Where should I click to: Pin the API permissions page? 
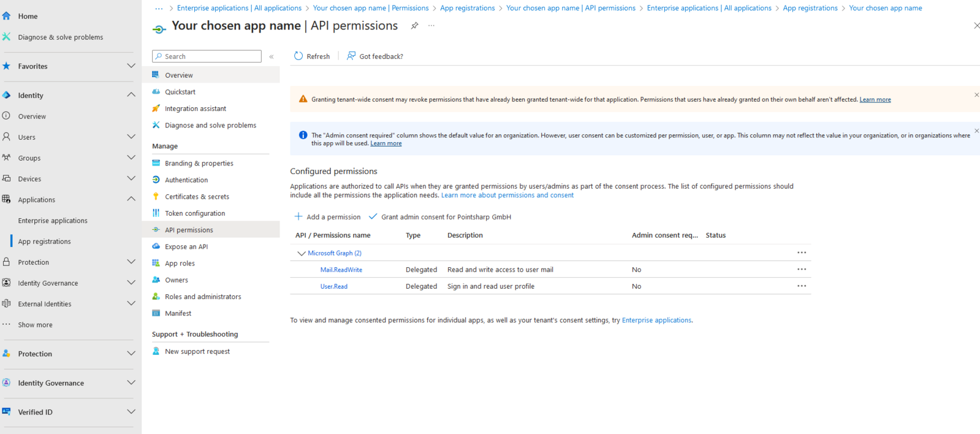pyautogui.click(x=415, y=26)
